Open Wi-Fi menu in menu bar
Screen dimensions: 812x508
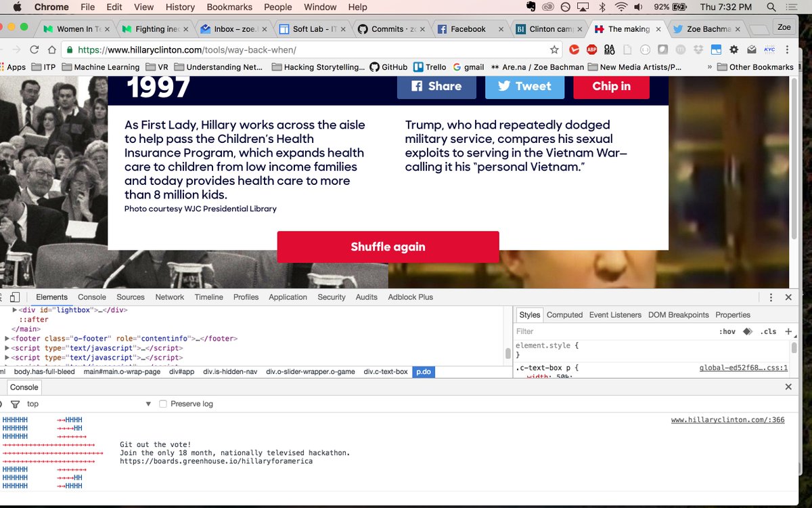(x=621, y=7)
